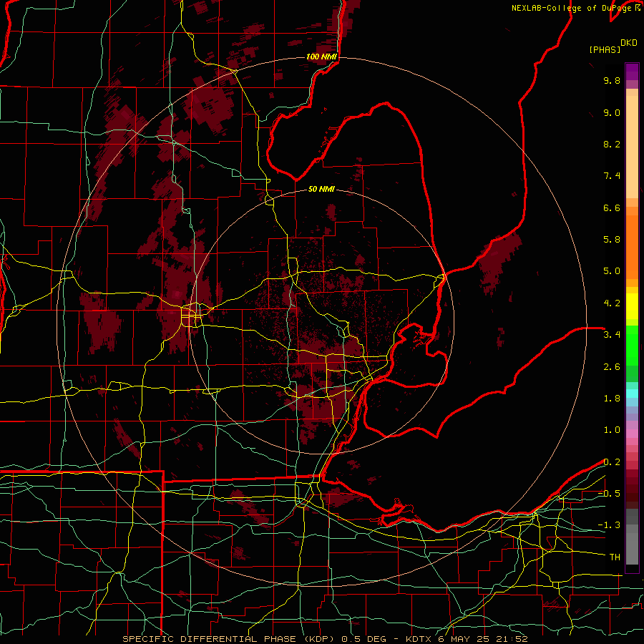Screen dimensions: 644x644
Task: Click the "6 MAY 25 21:52" timestamp
Action: coord(484,639)
